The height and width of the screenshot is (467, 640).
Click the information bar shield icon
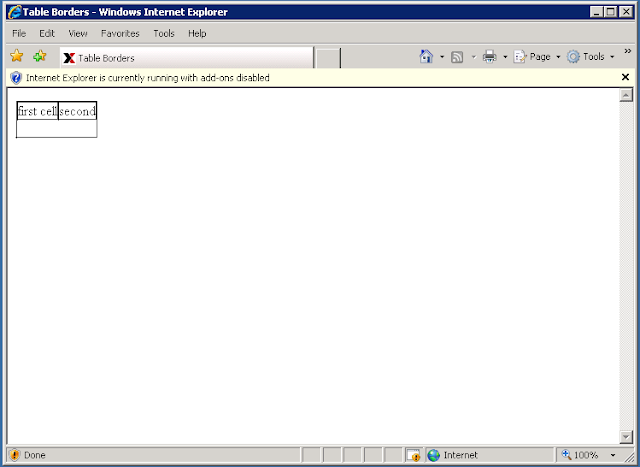(16, 78)
